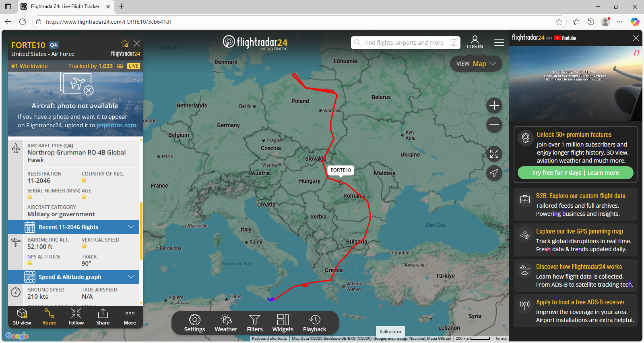The image size is (644, 343).
Task: Click the Flightradar24 logo
Action: [x=255, y=43]
